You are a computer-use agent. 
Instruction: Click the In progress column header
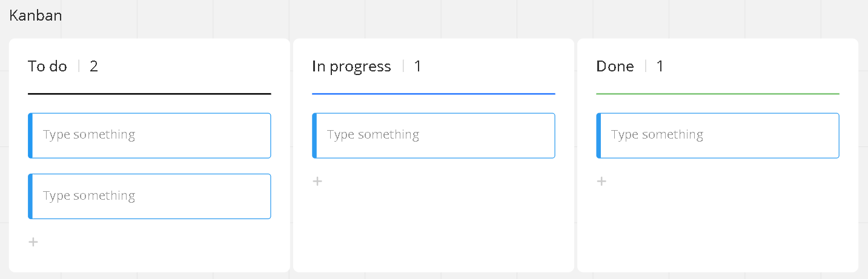point(351,67)
